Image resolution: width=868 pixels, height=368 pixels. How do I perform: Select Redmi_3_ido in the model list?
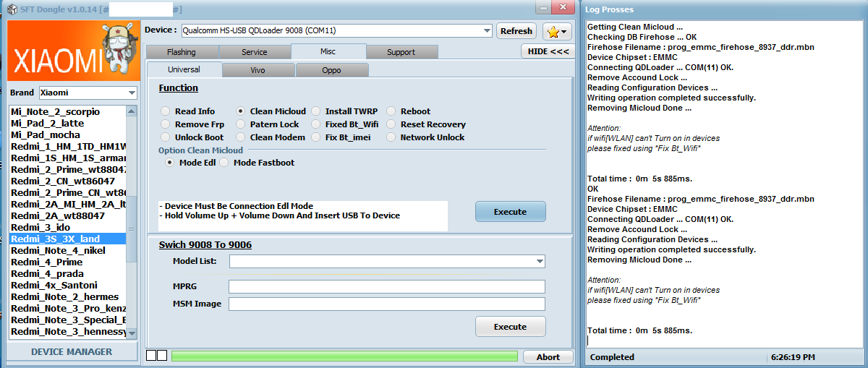pyautogui.click(x=41, y=227)
